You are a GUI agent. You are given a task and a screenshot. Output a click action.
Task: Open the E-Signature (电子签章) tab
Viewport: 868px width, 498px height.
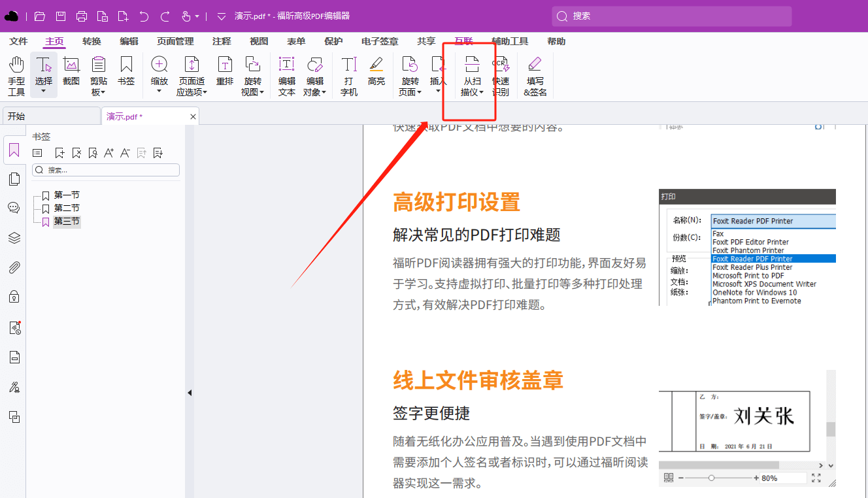[380, 41]
